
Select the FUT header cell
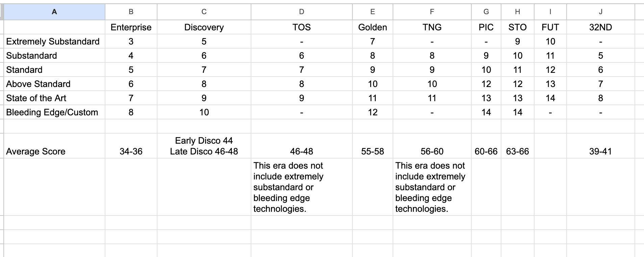point(550,27)
